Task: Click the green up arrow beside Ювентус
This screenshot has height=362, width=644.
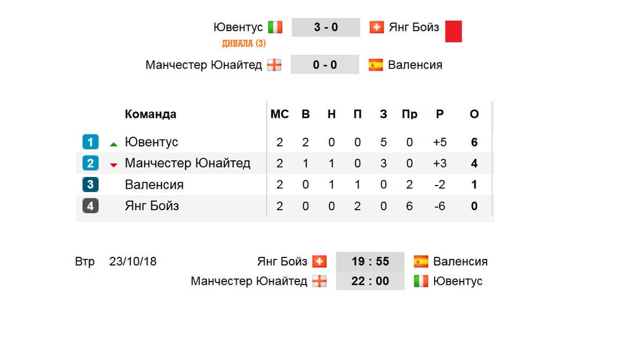Action: [x=113, y=144]
